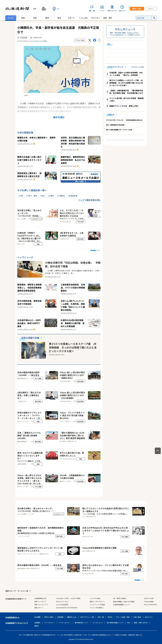Open 第４５回札幌国際スキーマラソン大会 notice
The width and height of the screenshot is (162, 644).
coord(119,130)
